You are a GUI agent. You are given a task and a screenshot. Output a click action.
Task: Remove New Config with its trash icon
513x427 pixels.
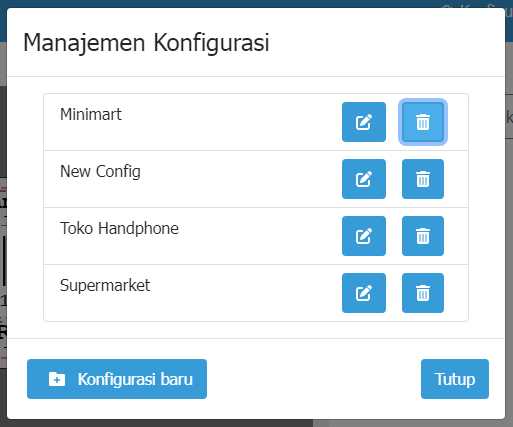(x=423, y=179)
